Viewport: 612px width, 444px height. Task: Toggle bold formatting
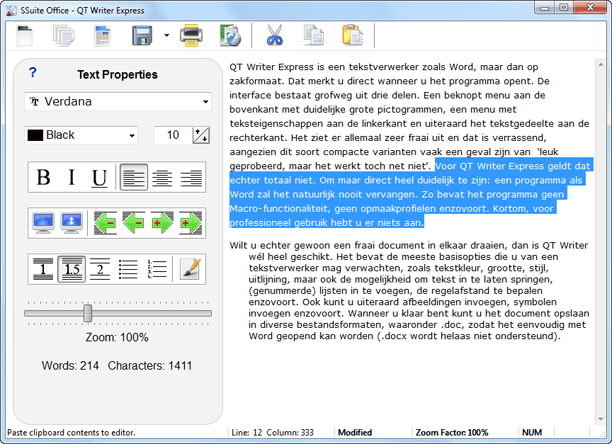(x=43, y=178)
